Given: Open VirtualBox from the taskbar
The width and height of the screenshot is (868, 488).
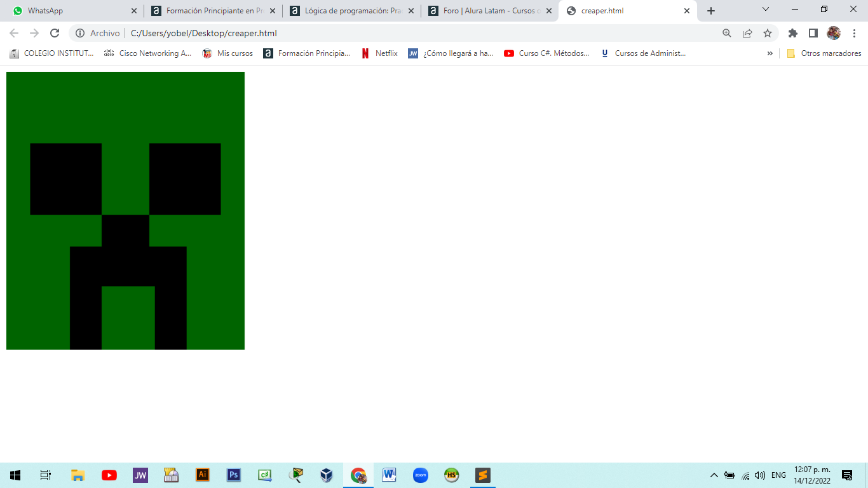Looking at the screenshot, I should 327,475.
